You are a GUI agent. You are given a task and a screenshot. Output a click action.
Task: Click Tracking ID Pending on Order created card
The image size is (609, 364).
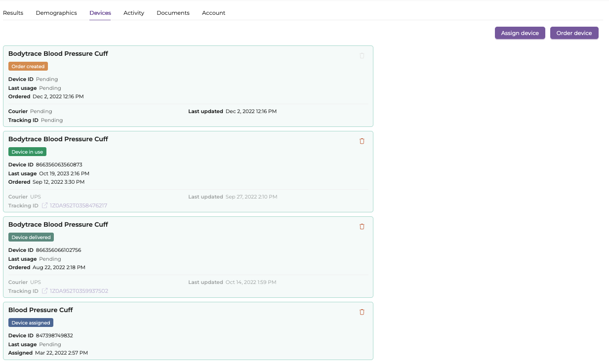[52, 120]
